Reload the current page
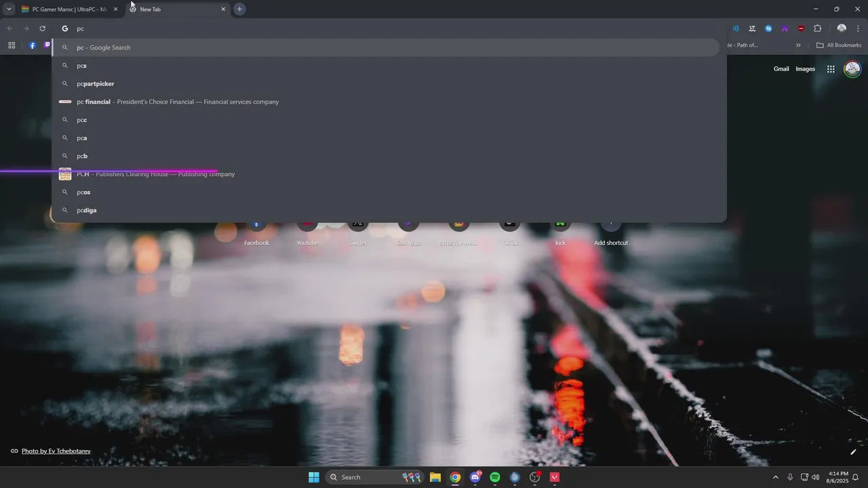Image resolution: width=868 pixels, height=488 pixels. click(42, 28)
